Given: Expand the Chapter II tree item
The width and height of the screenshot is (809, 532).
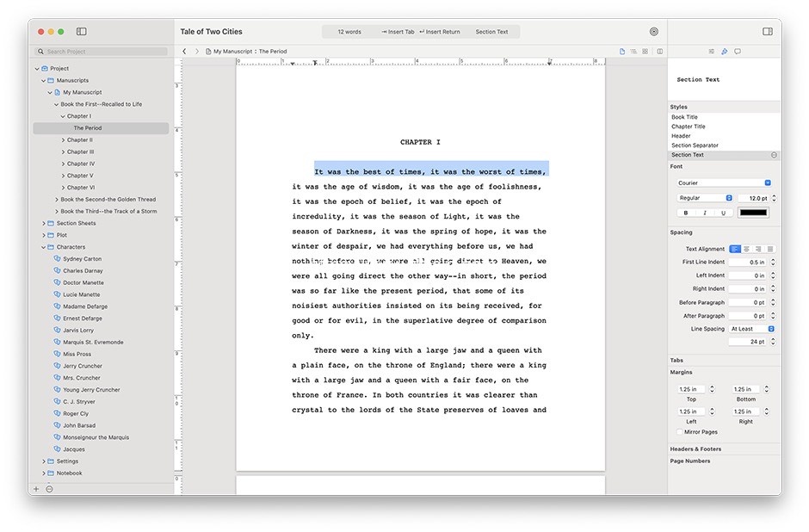Looking at the screenshot, I should [63, 139].
